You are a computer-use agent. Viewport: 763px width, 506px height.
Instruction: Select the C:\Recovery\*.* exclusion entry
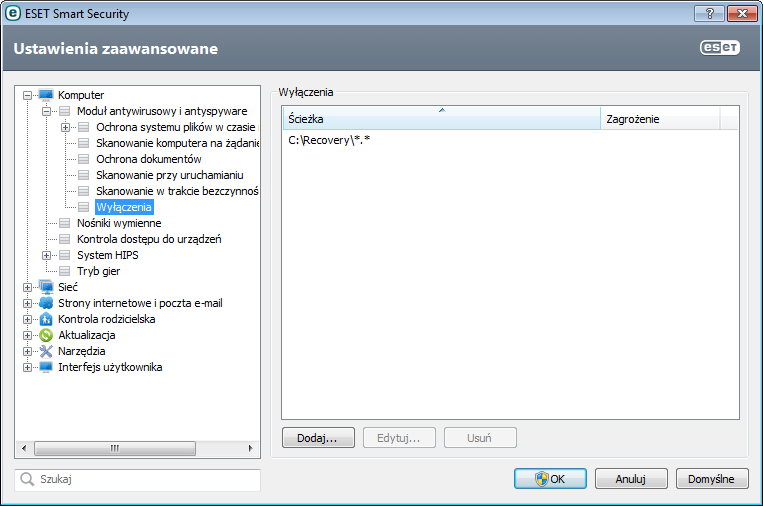329,140
